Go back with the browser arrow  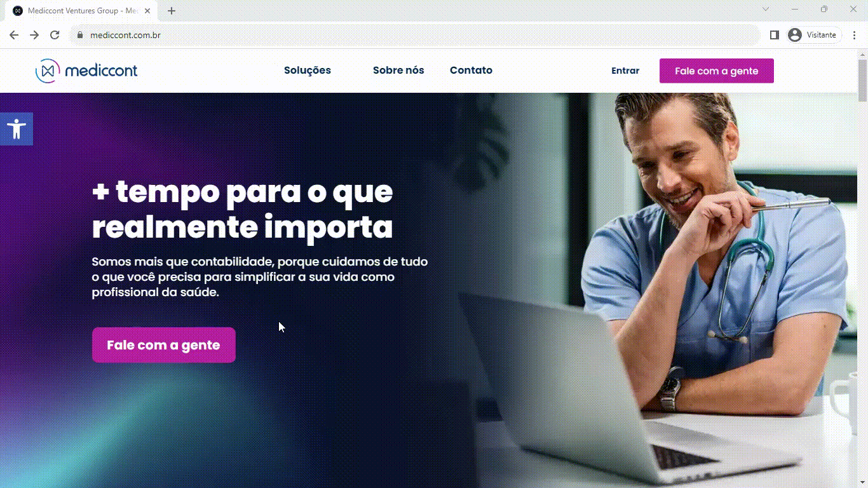pyautogui.click(x=14, y=35)
